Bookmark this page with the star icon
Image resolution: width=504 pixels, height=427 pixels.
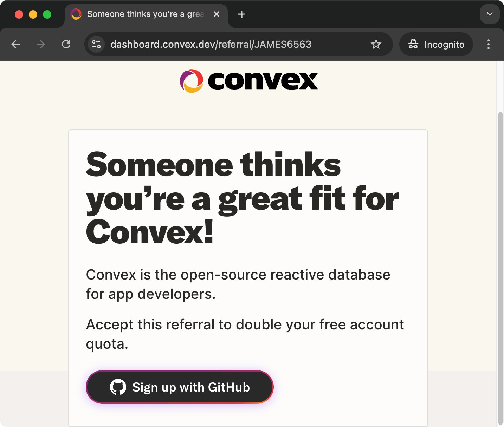tap(376, 44)
